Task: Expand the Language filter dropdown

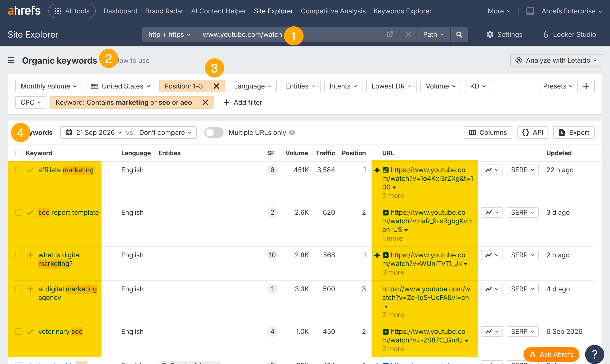Action: click(x=253, y=86)
